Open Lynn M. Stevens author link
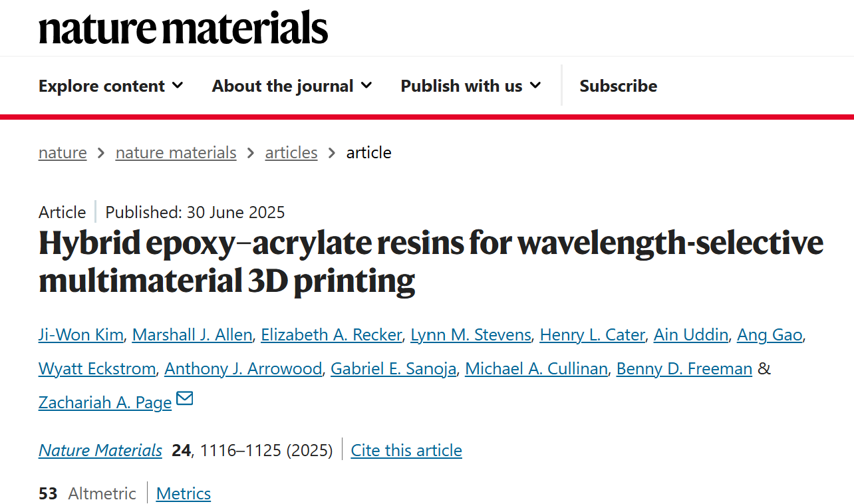 [471, 334]
